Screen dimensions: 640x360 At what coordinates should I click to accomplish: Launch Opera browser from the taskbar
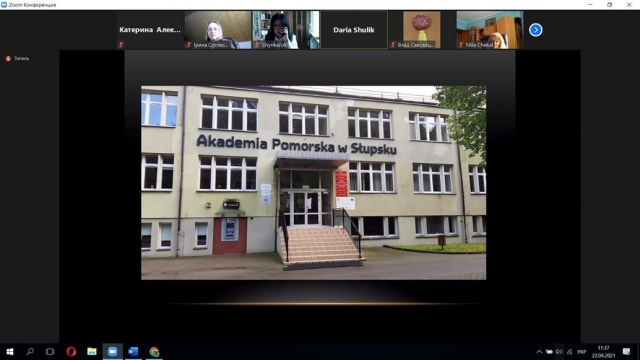(x=71, y=351)
